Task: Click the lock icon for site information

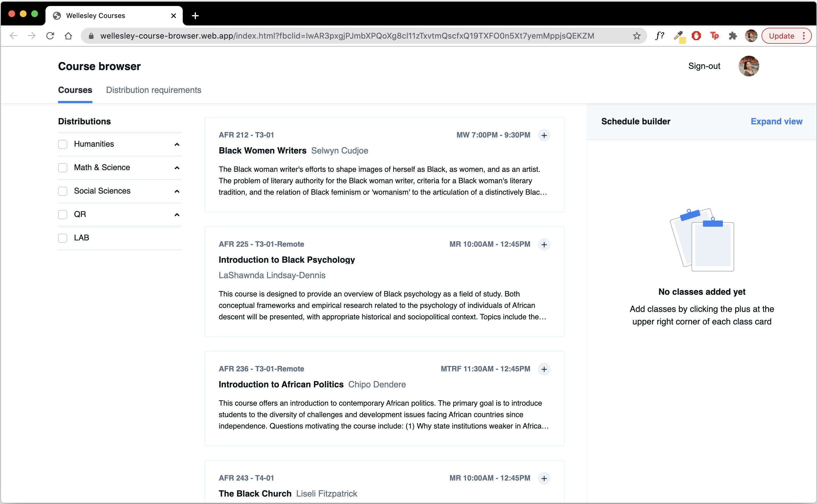Action: 91,36
